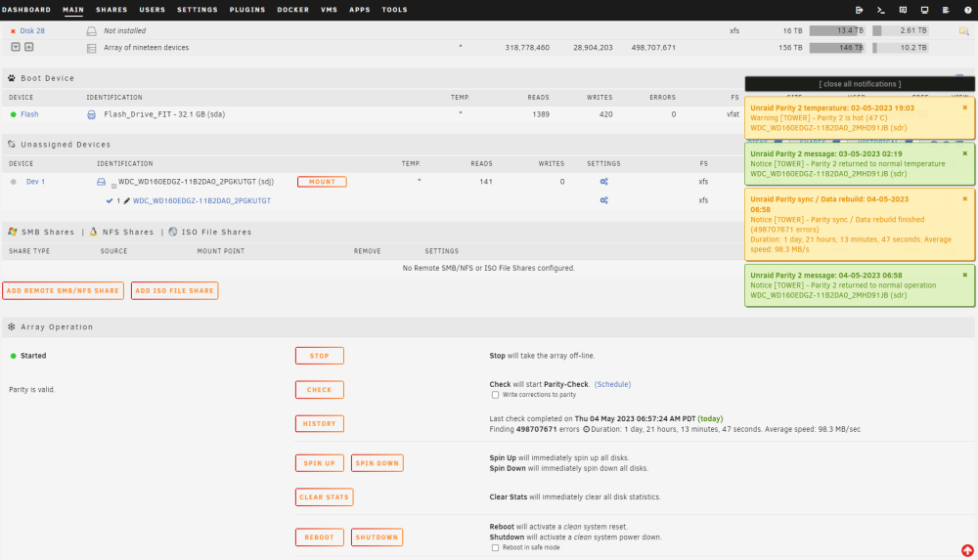
Task: Mount the Dev 1 disk
Action: 322,182
